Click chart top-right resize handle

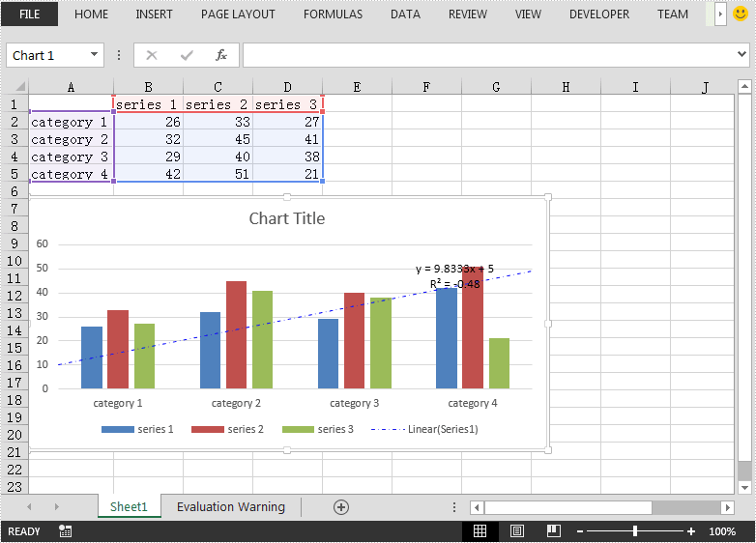548,197
